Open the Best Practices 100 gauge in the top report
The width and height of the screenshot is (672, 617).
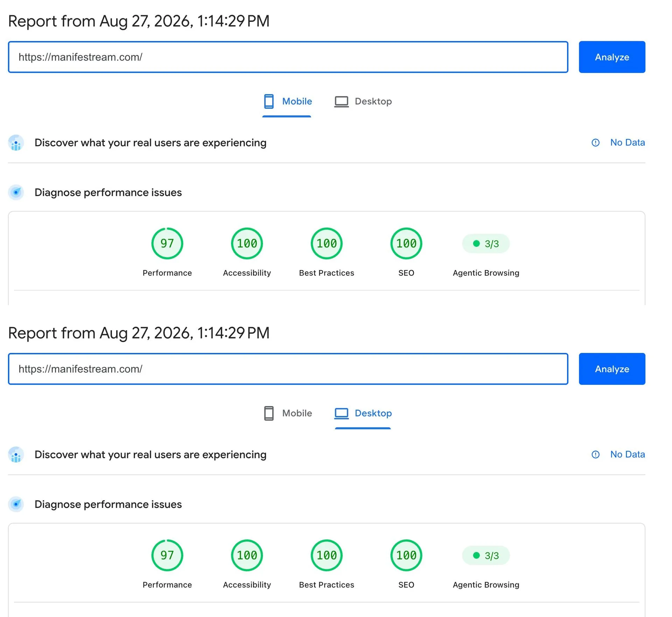tap(327, 243)
